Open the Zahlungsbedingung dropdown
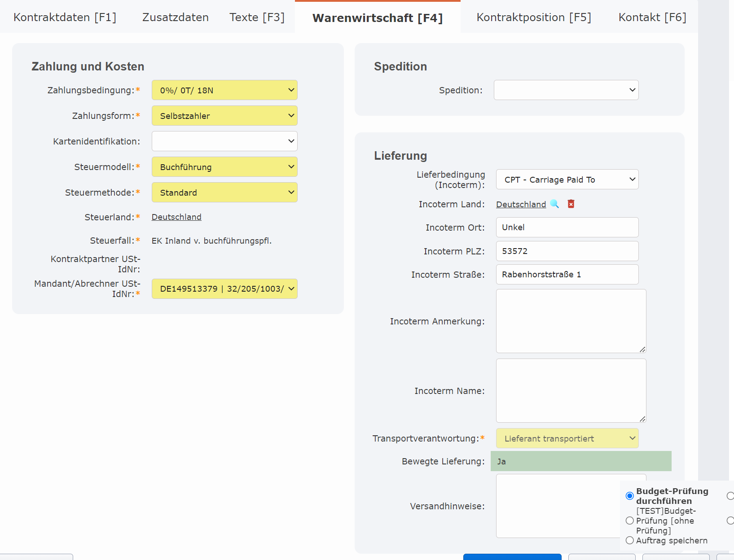734x560 pixels. [224, 90]
